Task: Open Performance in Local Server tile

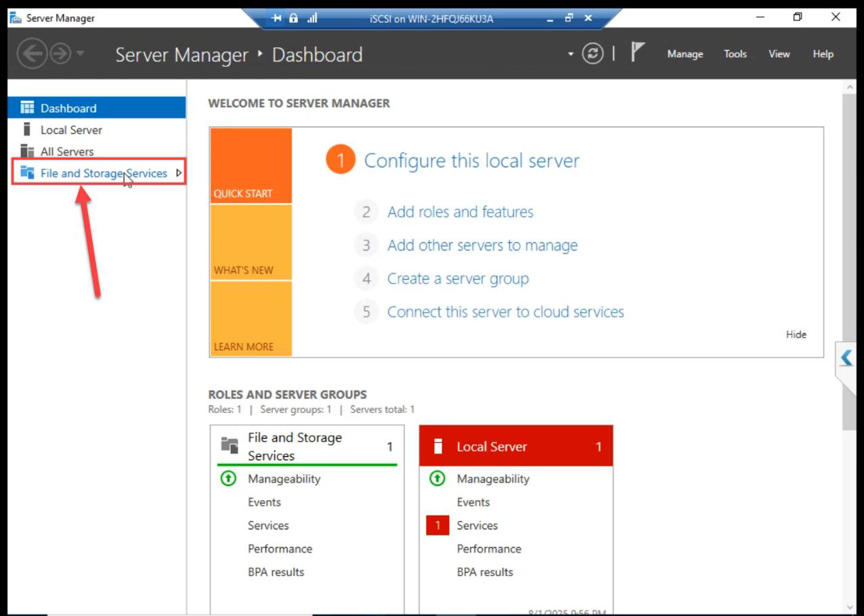Action: (x=489, y=548)
